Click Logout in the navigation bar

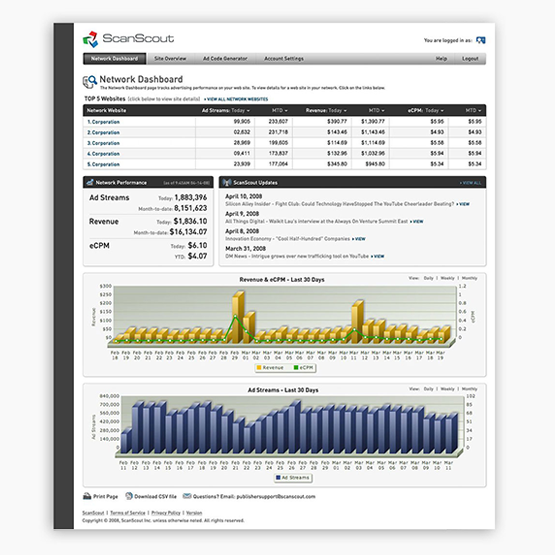pyautogui.click(x=470, y=59)
